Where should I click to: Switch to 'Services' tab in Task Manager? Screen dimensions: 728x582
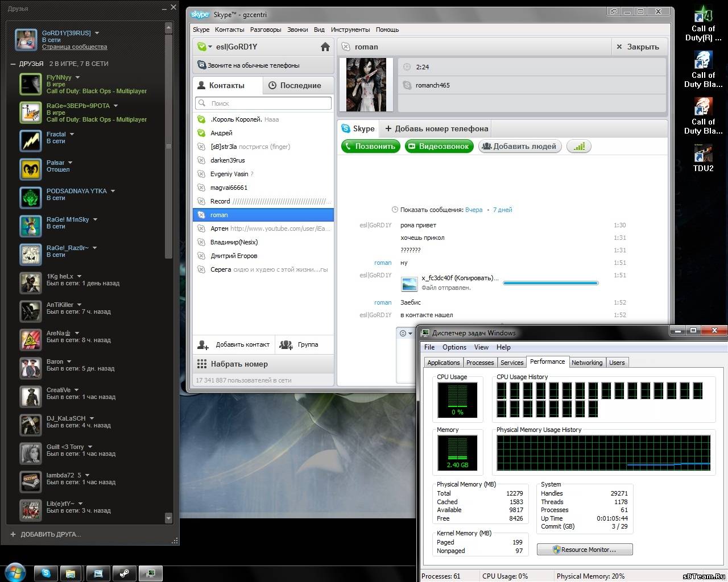(x=512, y=363)
